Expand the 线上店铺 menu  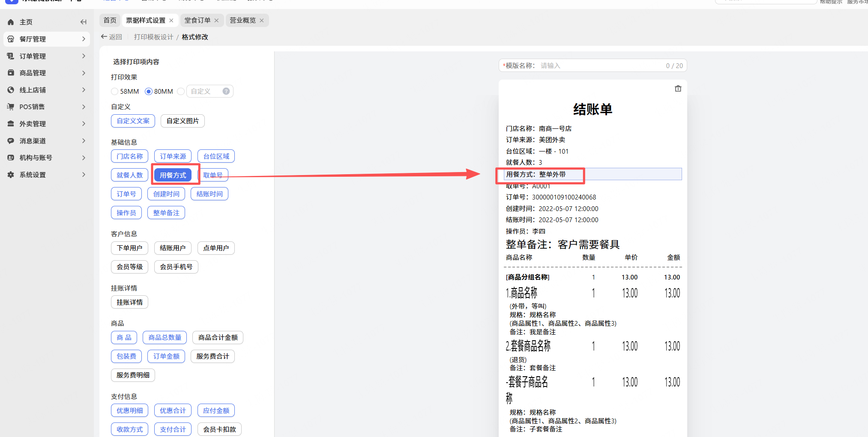84,90
